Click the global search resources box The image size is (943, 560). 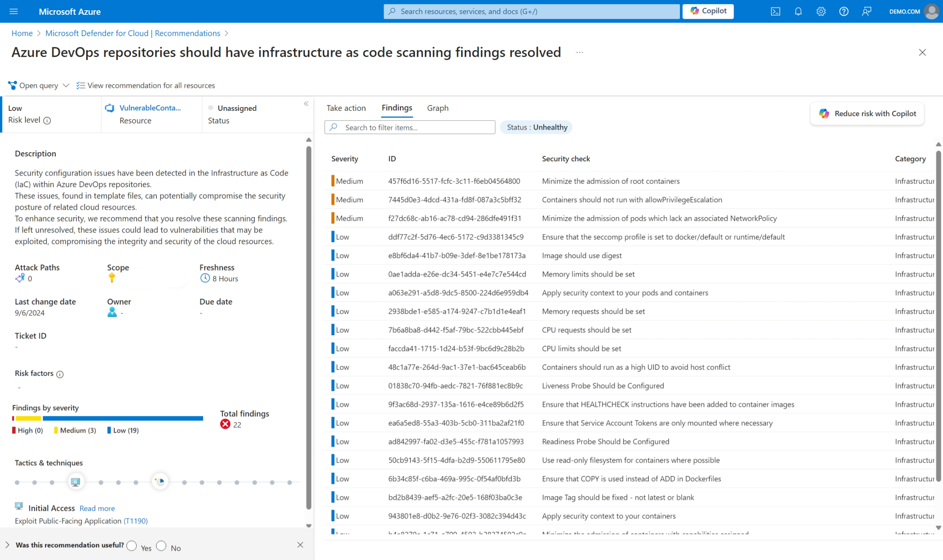coord(531,11)
